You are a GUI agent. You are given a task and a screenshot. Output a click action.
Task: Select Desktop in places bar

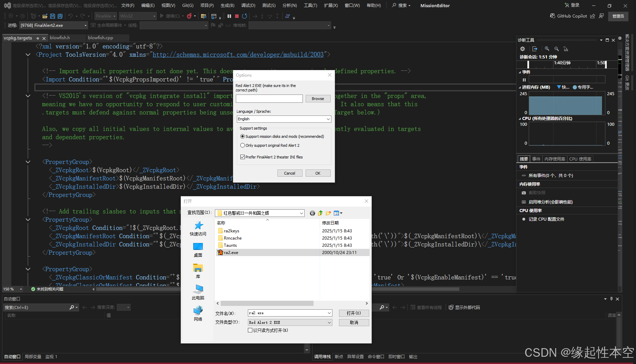[198, 250]
